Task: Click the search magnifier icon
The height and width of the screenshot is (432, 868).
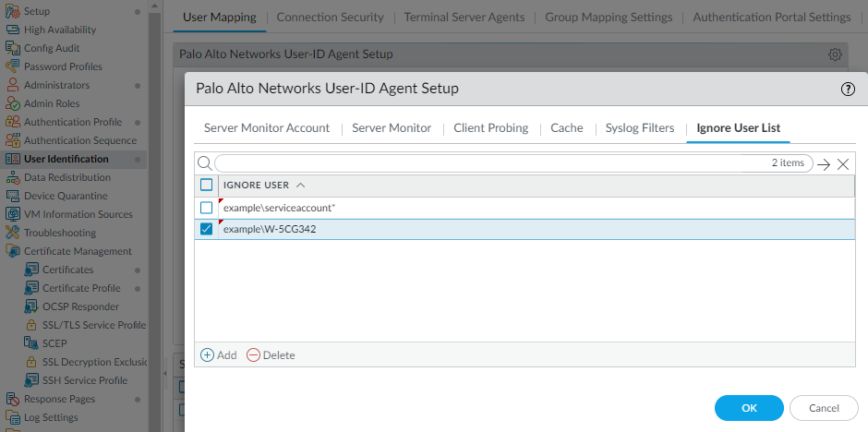Action: click(204, 163)
